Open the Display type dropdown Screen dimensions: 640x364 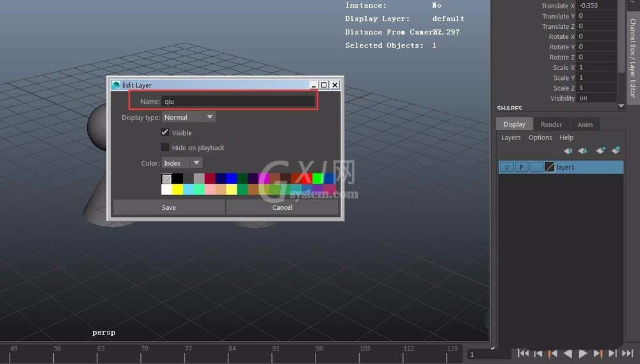189,117
